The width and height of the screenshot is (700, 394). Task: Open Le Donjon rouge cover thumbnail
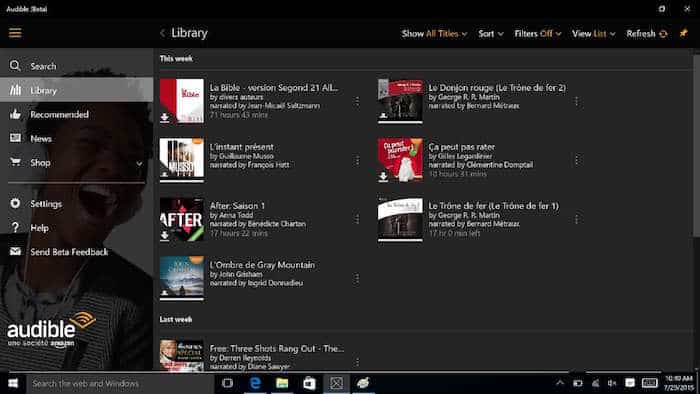pos(400,101)
